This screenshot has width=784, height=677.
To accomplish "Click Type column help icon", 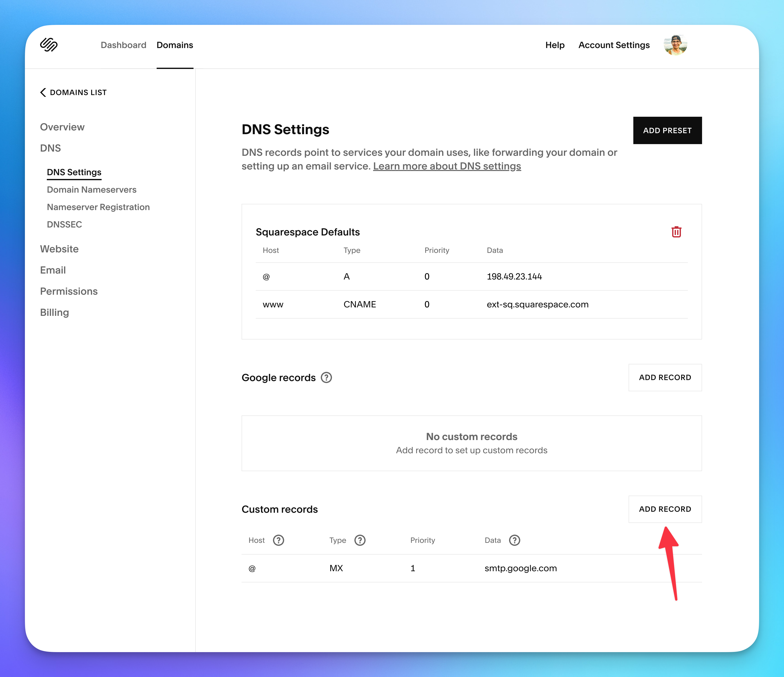I will coord(360,540).
